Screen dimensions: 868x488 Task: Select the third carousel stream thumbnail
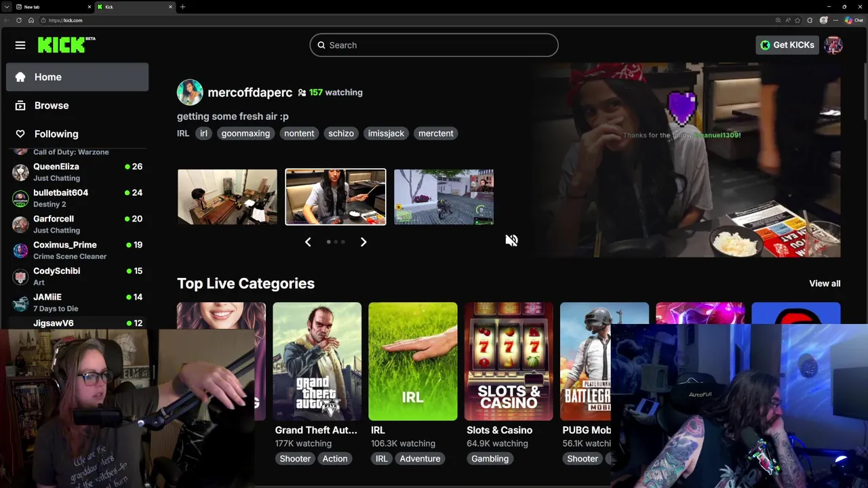pyautogui.click(x=443, y=197)
